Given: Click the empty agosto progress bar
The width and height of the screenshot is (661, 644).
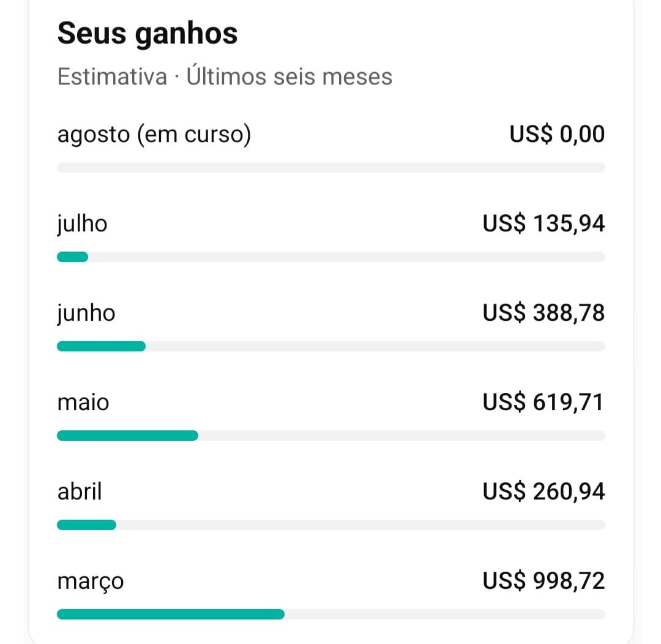Looking at the screenshot, I should click(331, 168).
